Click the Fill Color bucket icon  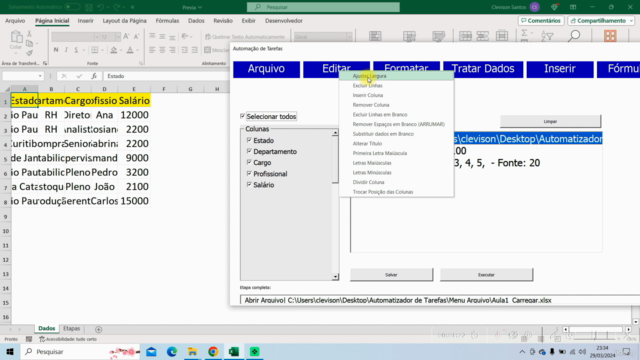tap(113, 50)
